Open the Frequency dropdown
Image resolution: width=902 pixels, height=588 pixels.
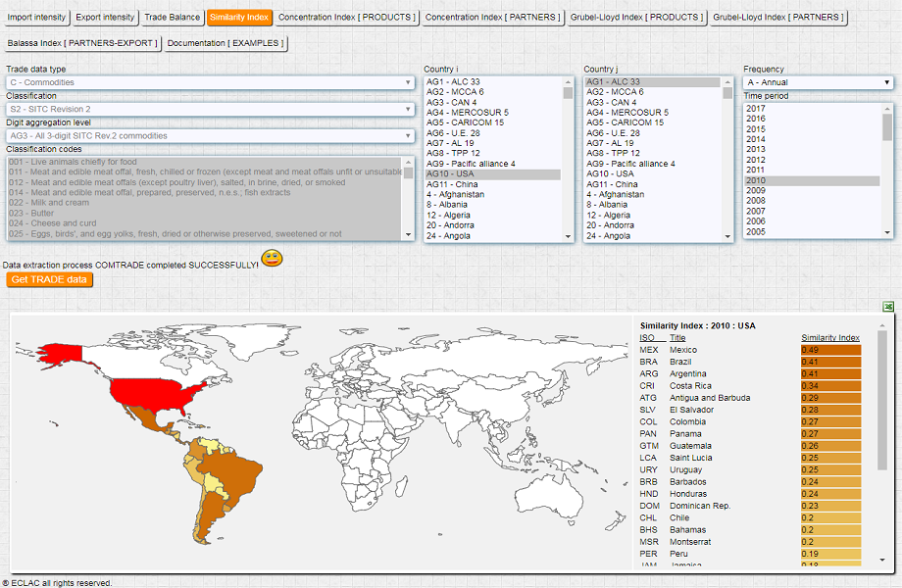(818, 82)
